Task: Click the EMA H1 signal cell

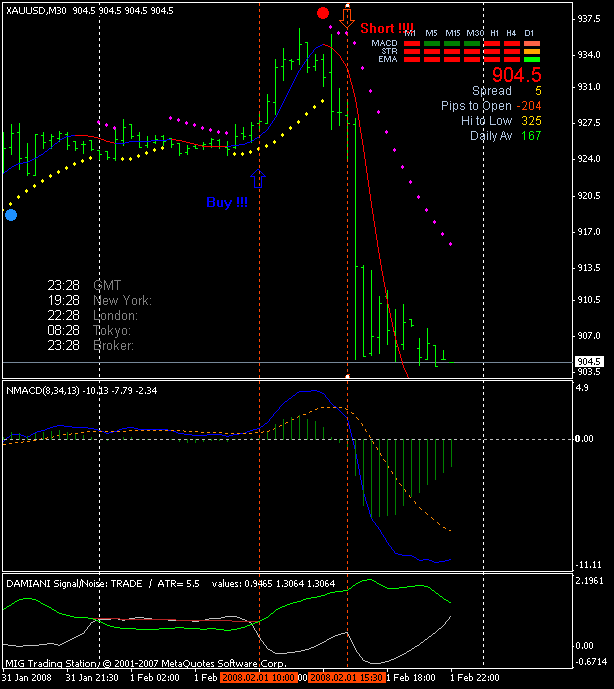Action: tap(492, 59)
